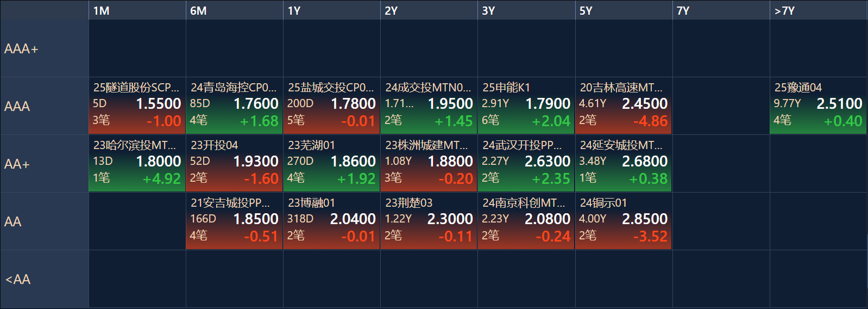Select the AAA+ rating row label
The height and width of the screenshot is (309, 868).
pos(44,49)
